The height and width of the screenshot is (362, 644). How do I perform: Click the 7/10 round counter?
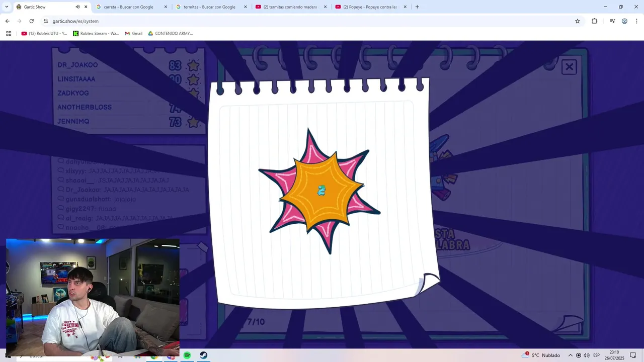click(256, 321)
